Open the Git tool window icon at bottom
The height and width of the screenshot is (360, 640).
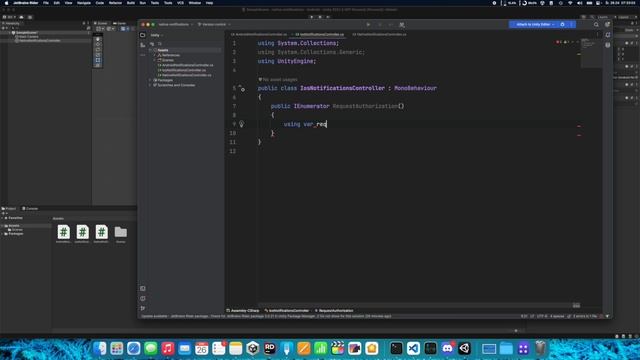142,308
